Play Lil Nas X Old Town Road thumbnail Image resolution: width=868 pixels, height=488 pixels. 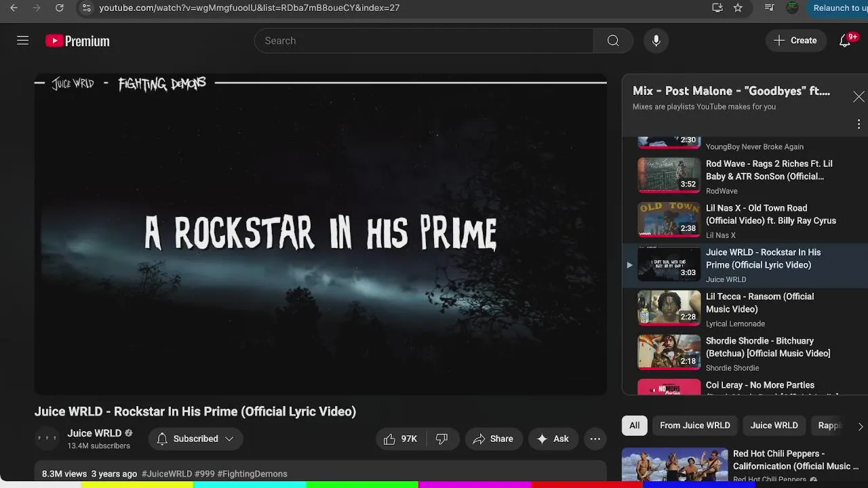click(x=669, y=220)
